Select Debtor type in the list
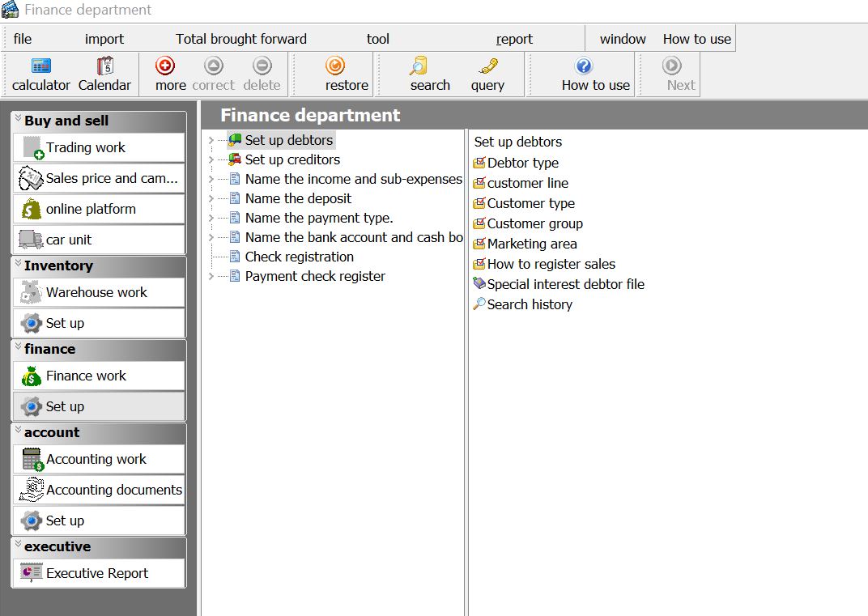868x616 pixels. [522, 163]
